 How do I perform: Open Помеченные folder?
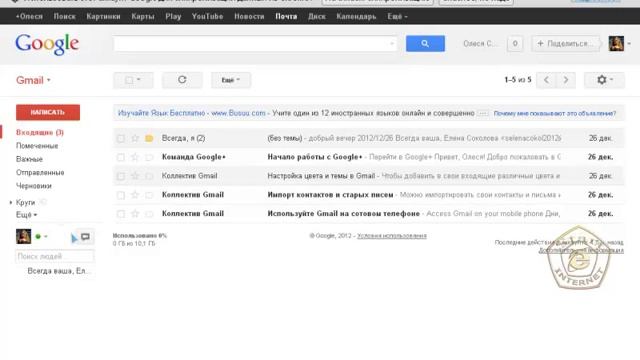(x=37, y=146)
